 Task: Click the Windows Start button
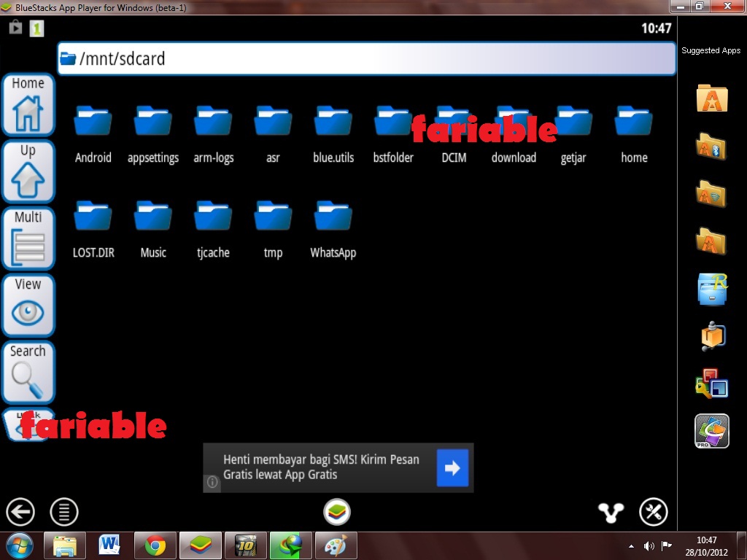pyautogui.click(x=20, y=545)
